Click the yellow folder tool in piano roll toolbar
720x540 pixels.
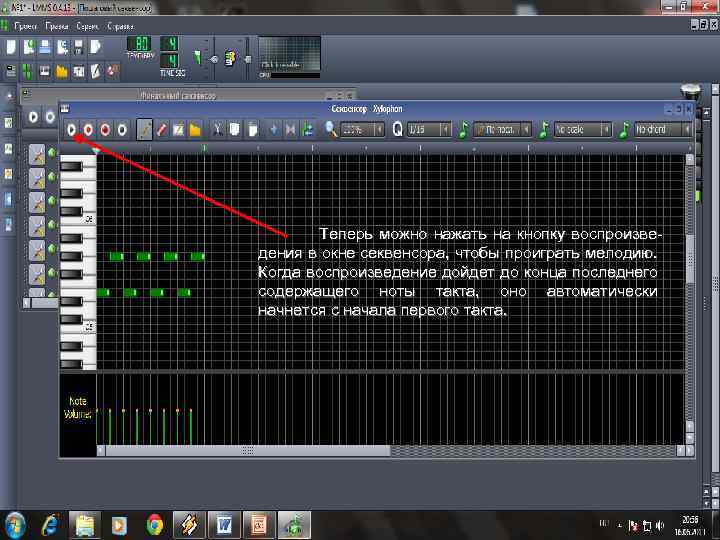[195, 130]
